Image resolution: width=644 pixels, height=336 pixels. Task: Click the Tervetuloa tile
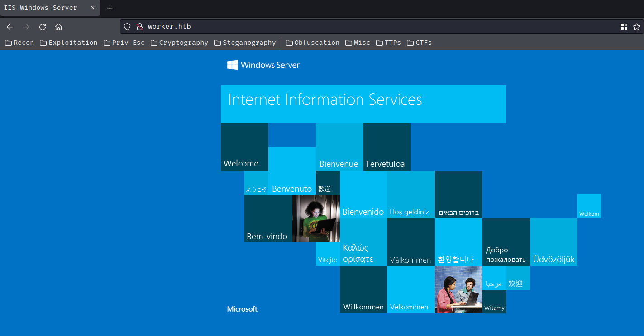[387, 147]
